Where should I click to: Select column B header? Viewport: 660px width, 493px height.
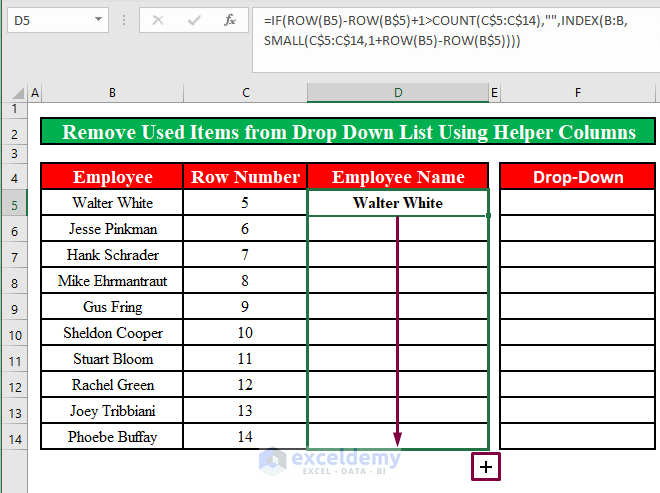point(112,93)
